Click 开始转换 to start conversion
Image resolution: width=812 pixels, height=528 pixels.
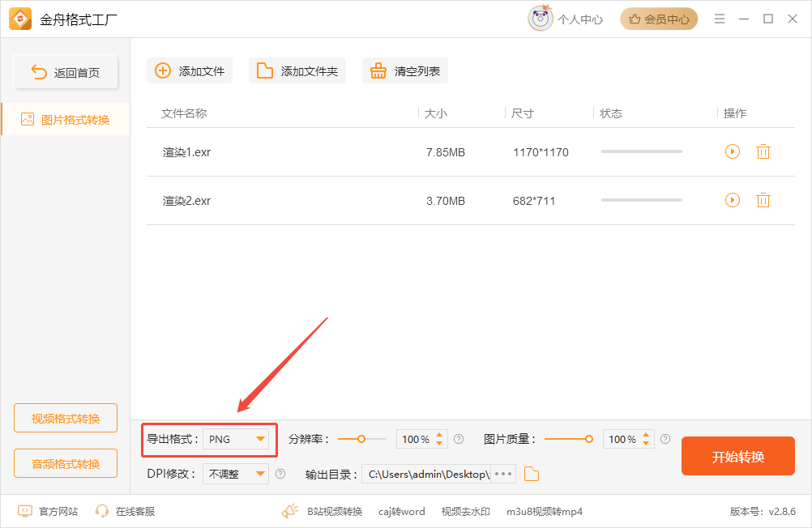pyautogui.click(x=738, y=456)
